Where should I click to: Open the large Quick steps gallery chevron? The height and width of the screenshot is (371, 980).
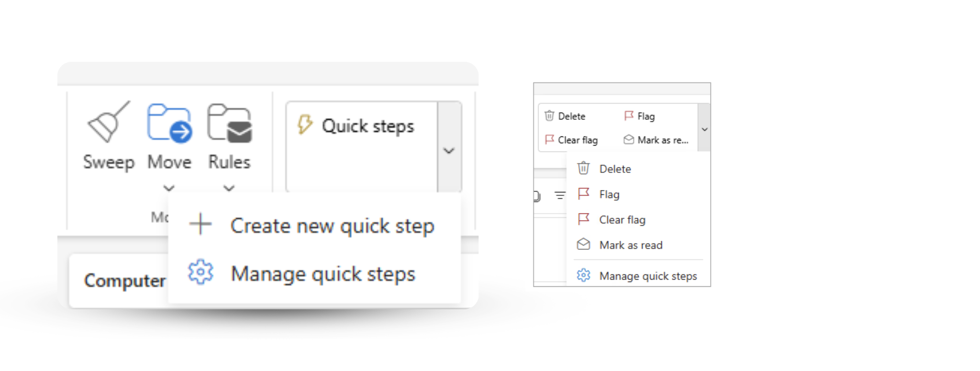pyautogui.click(x=449, y=151)
